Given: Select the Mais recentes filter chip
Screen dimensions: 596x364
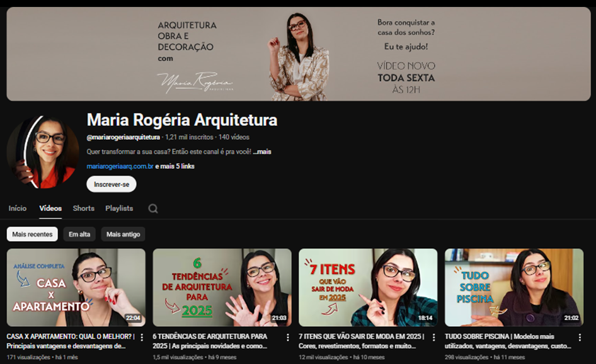Looking at the screenshot, I should coord(32,234).
